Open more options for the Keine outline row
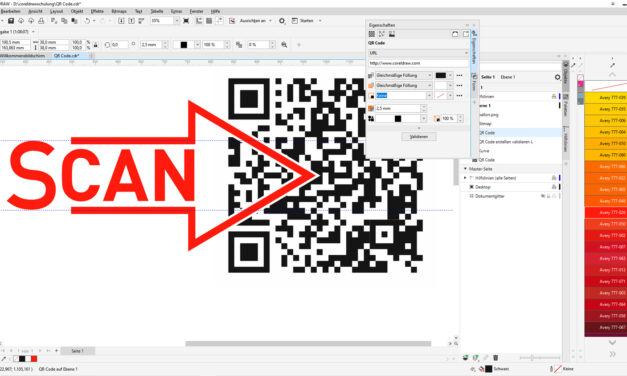 point(459,96)
